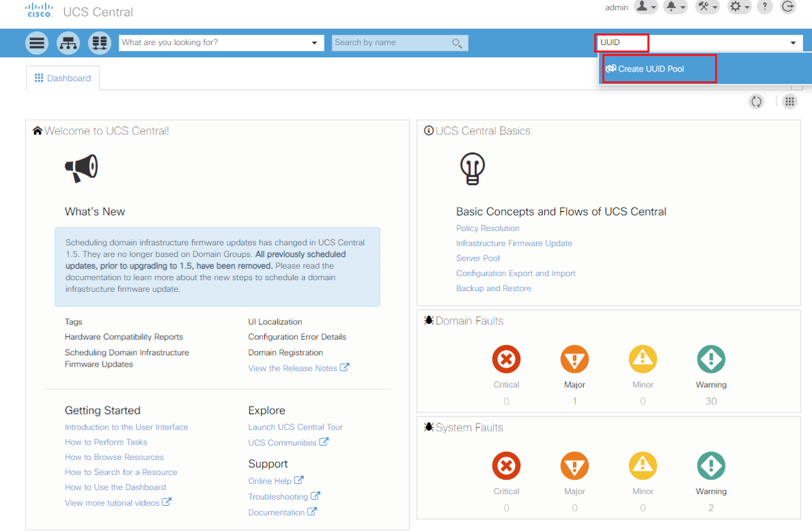
Task: Open the alerts bell icon
Action: [x=672, y=6]
